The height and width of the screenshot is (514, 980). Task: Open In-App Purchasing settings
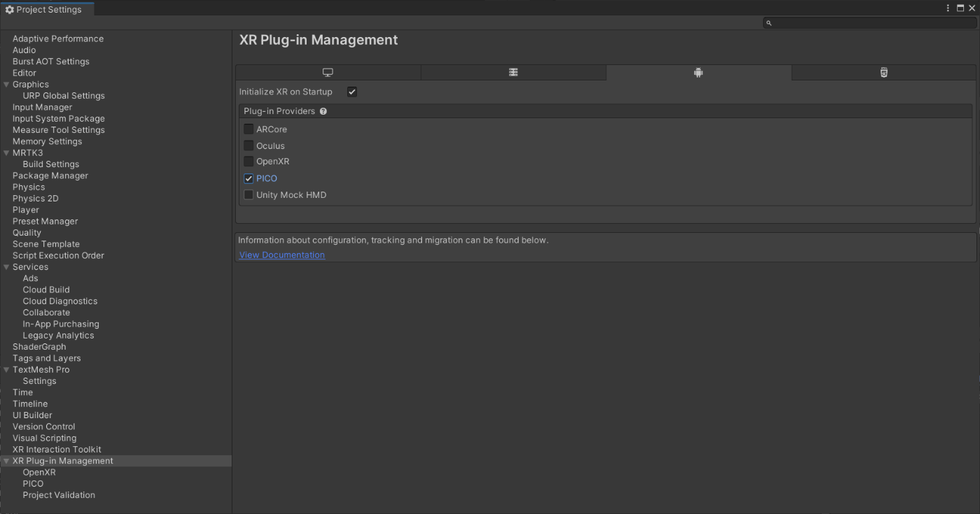point(61,324)
